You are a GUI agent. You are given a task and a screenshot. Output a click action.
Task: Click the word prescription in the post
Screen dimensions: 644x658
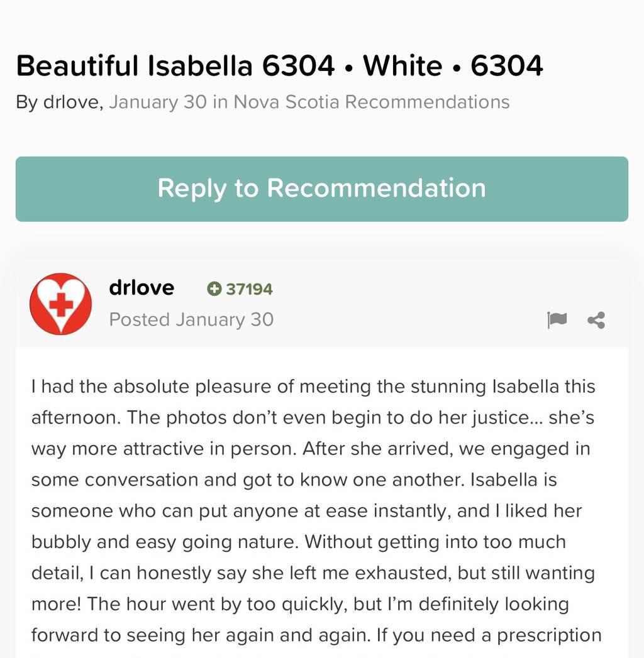[x=549, y=635]
